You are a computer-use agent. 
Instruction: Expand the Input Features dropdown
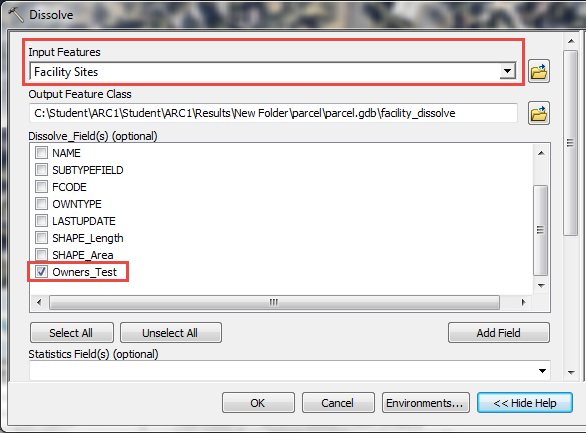click(x=508, y=71)
